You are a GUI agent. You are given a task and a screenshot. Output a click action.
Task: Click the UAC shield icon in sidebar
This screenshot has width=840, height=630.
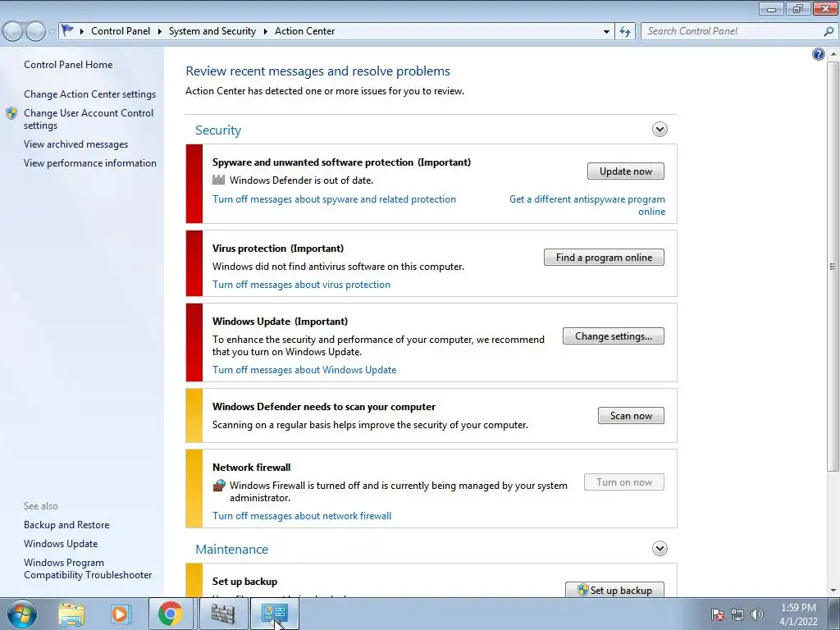(x=11, y=113)
